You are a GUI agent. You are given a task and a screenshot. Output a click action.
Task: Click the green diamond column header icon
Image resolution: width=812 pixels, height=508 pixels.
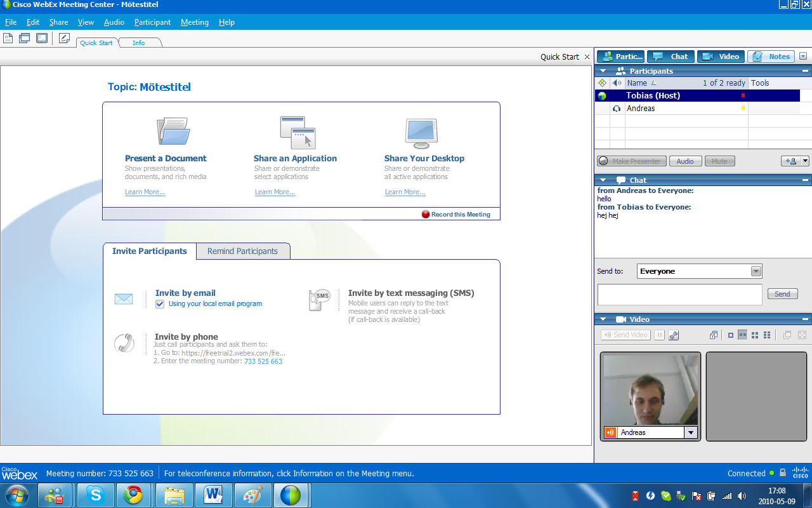(x=602, y=83)
